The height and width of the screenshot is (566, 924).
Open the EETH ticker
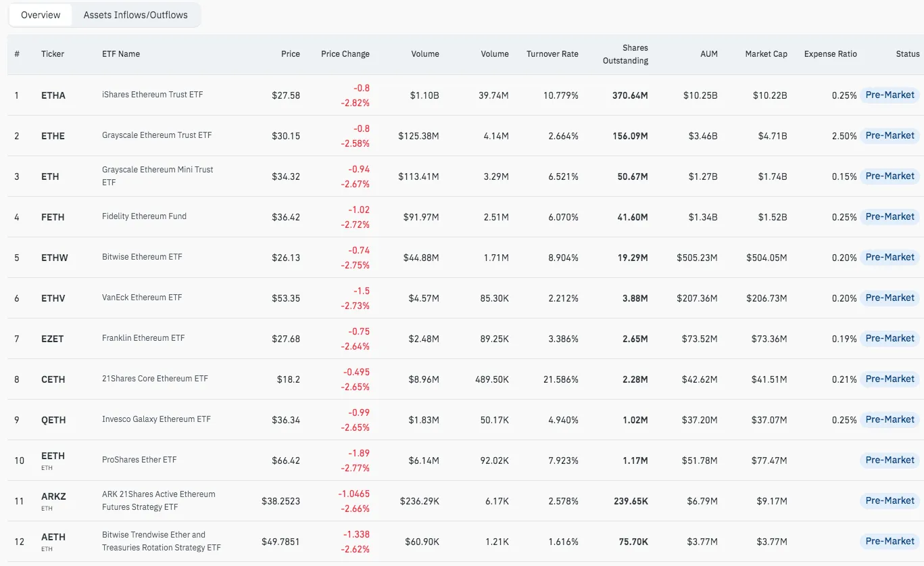(53, 456)
